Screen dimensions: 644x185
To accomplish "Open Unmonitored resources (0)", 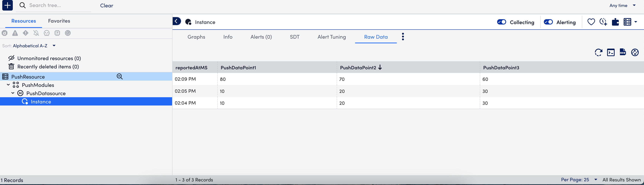I will pos(49,58).
